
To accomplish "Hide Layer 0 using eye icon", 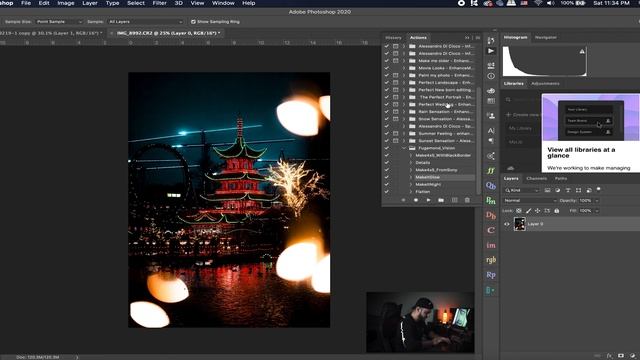I will point(507,224).
